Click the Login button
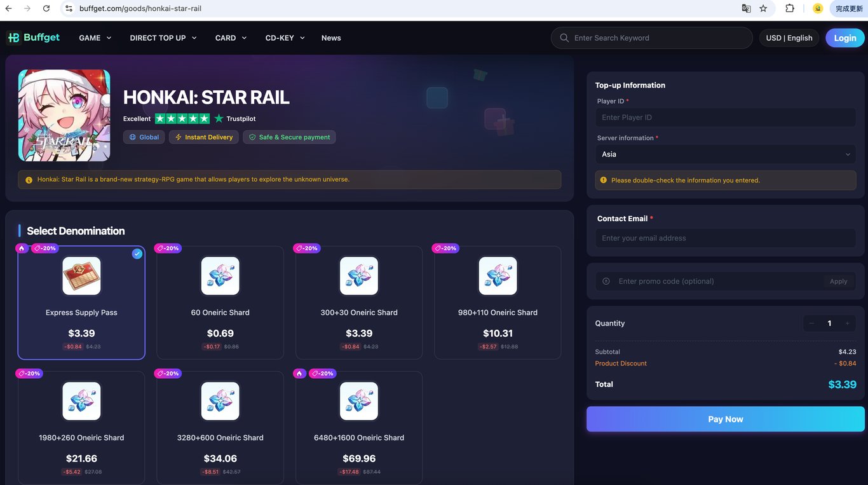868x485 pixels. [845, 38]
